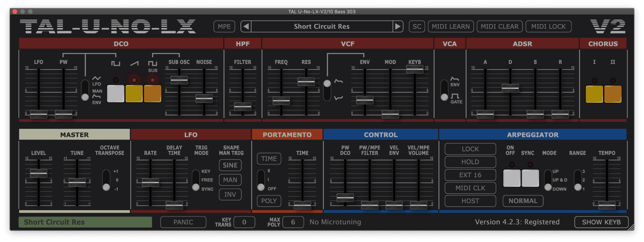
Task: Toggle the DCO sub oscillator orange button
Action: (153, 94)
